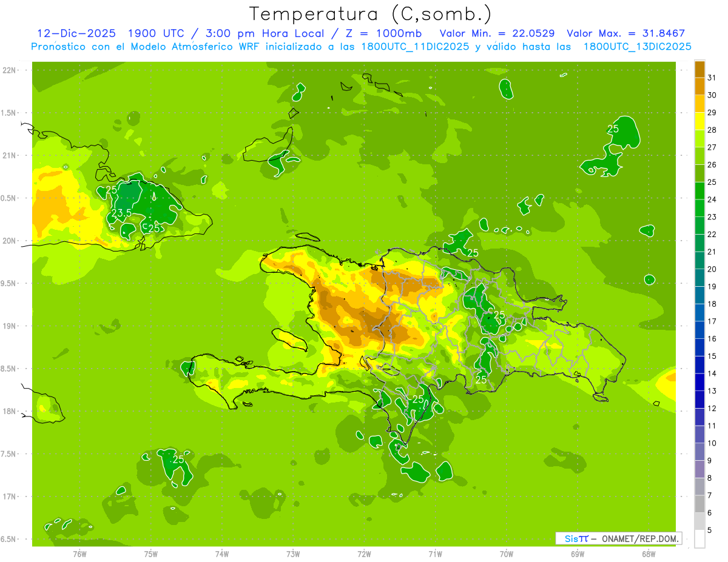Click the yellow legend swatch between 28 and 29
728x562 pixels.
tap(699, 121)
